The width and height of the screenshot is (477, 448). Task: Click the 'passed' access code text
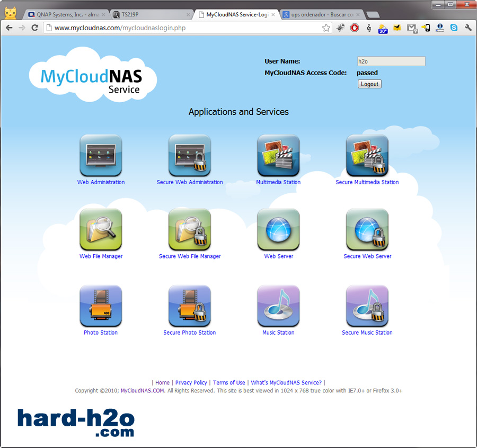coord(367,73)
